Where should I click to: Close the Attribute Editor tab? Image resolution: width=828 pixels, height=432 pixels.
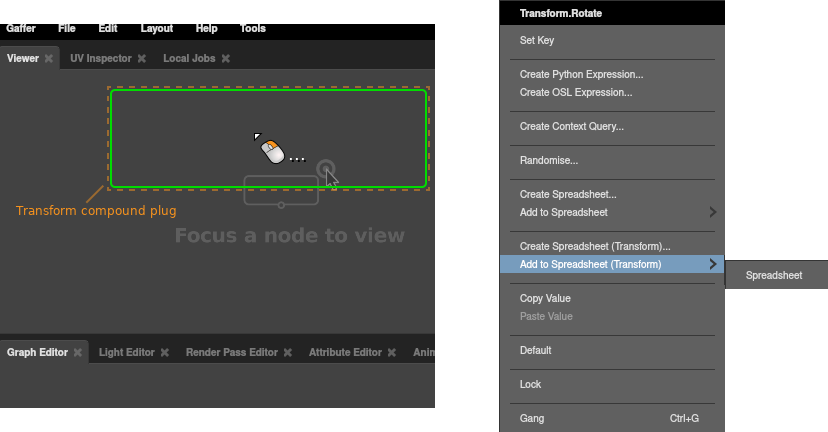coord(392,353)
